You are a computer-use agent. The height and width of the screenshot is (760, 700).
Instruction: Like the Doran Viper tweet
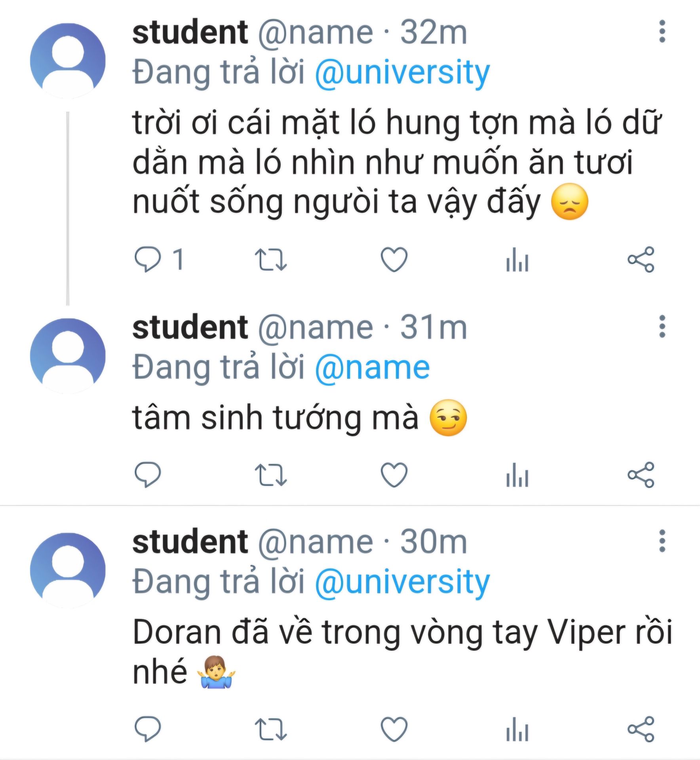(394, 729)
